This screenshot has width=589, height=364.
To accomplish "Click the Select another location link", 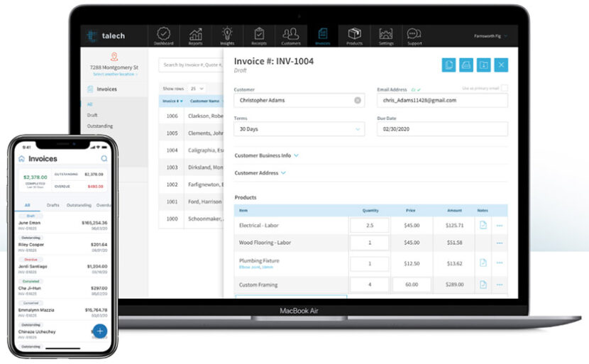I will point(114,75).
